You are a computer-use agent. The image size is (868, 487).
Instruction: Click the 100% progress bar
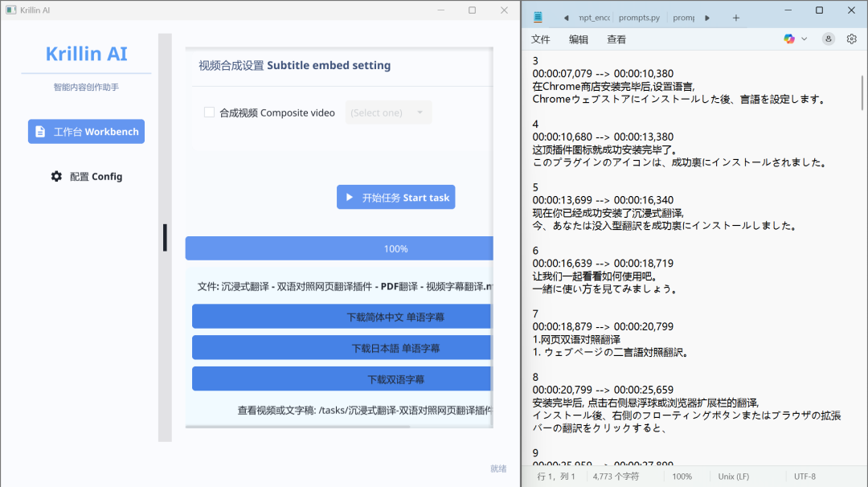pos(339,249)
